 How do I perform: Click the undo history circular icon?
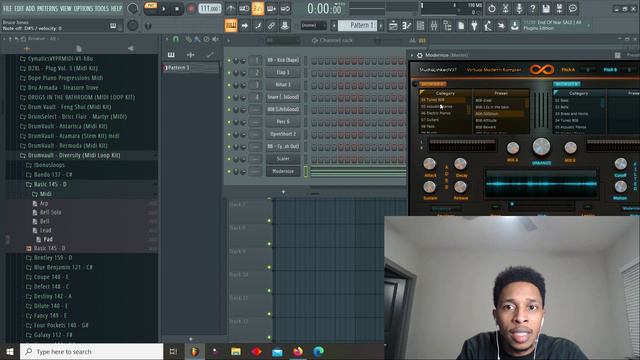pyautogui.click(x=492, y=8)
